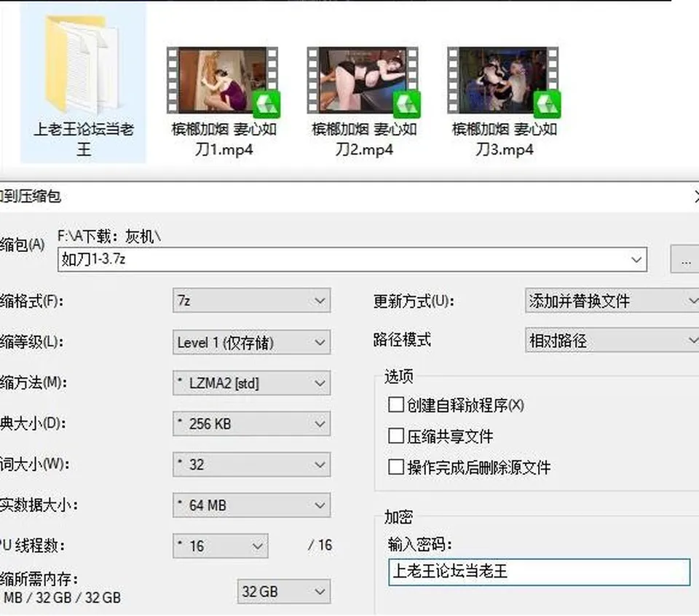Click the / 16 thread total text
Viewport: 699px width, 616px height.
(320, 545)
